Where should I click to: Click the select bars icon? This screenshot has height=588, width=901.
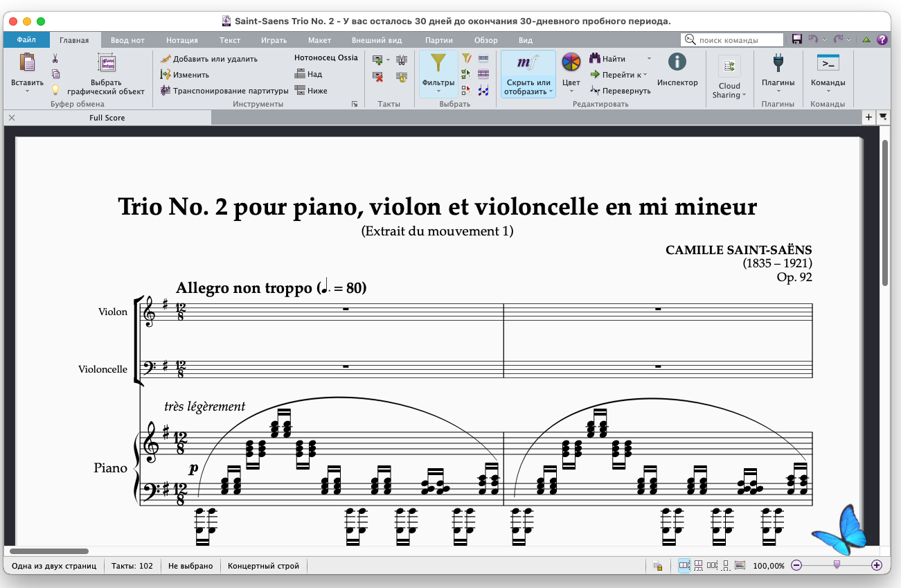(x=483, y=59)
